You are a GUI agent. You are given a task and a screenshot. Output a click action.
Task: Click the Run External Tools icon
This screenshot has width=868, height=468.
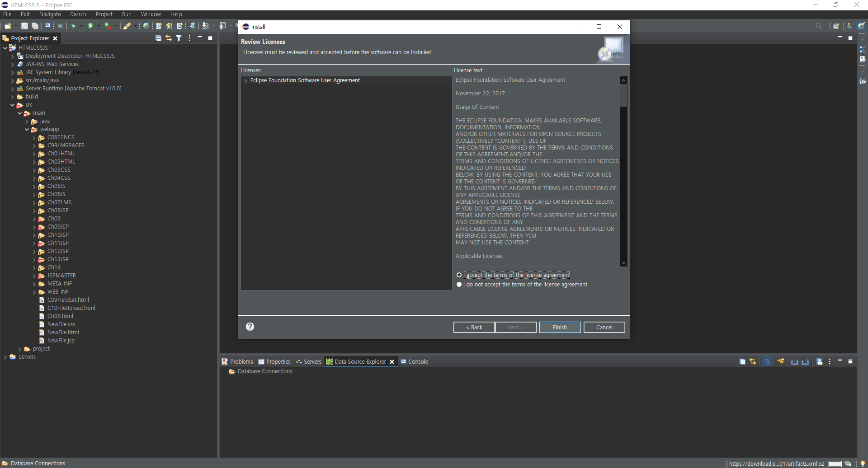pos(108,26)
